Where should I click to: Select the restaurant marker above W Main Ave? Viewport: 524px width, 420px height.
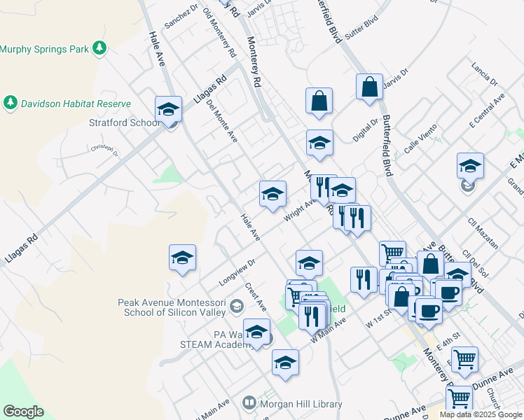coord(312,318)
